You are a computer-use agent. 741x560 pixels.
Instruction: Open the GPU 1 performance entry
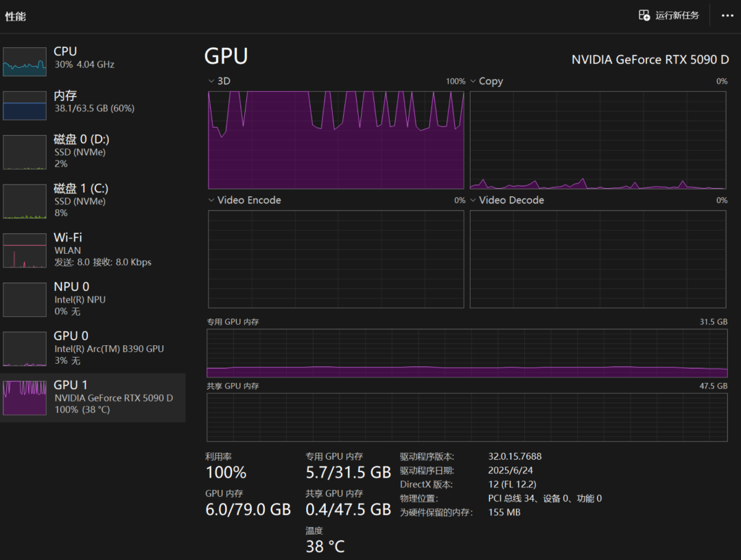93,398
